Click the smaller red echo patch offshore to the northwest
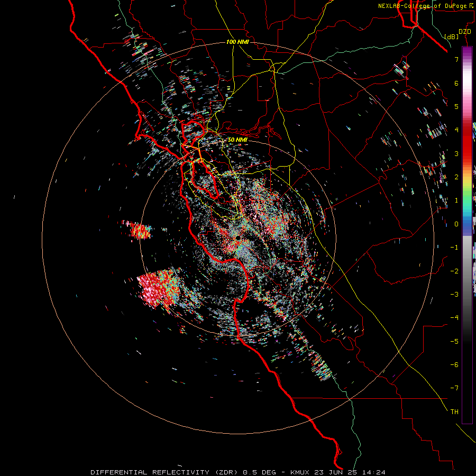 (x=140, y=230)
